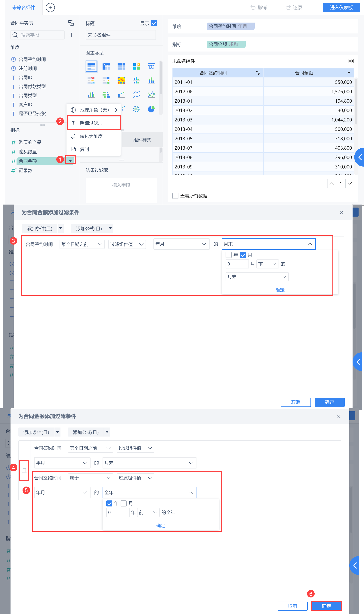Check the 年 checkbox in 月末 popup

pyautogui.click(x=228, y=255)
